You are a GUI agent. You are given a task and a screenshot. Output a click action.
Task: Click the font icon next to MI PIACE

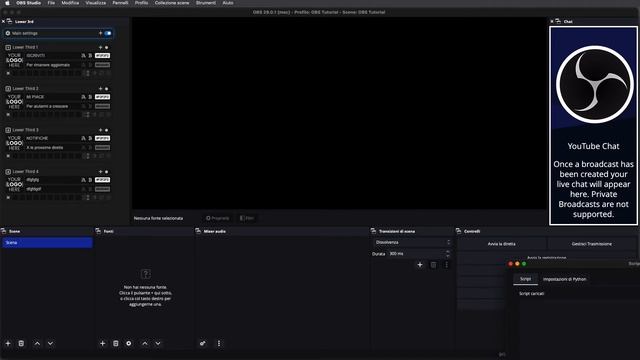(x=83, y=97)
